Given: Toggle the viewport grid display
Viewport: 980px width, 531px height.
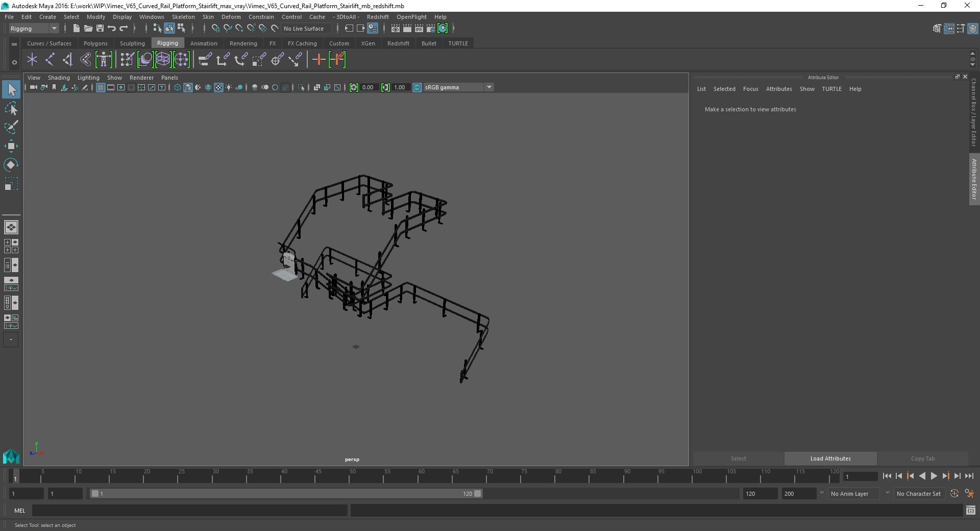Looking at the screenshot, I should 101,87.
